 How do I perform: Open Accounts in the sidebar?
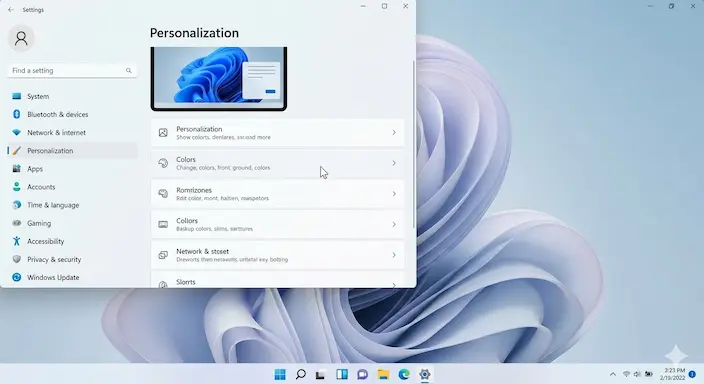[x=72, y=187]
